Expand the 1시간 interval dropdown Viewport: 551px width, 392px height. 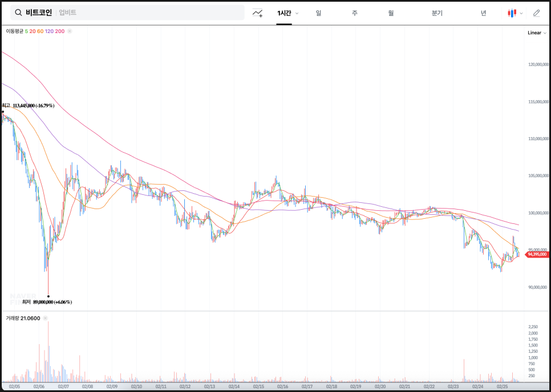pyautogui.click(x=297, y=13)
